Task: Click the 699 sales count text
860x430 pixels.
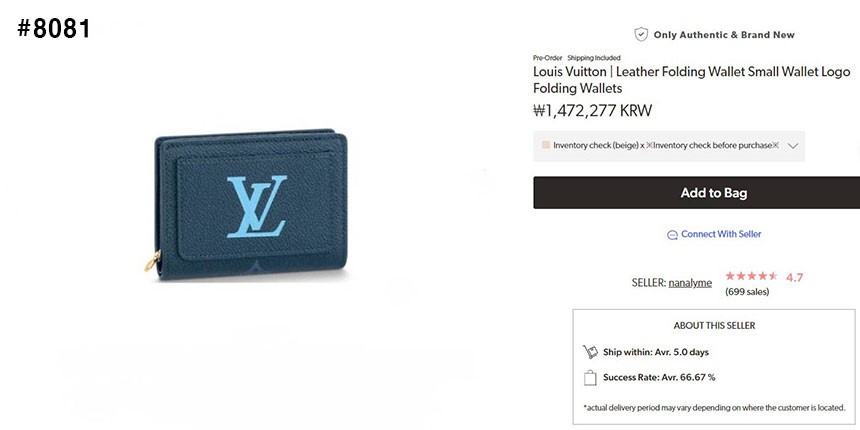Action: (x=747, y=292)
